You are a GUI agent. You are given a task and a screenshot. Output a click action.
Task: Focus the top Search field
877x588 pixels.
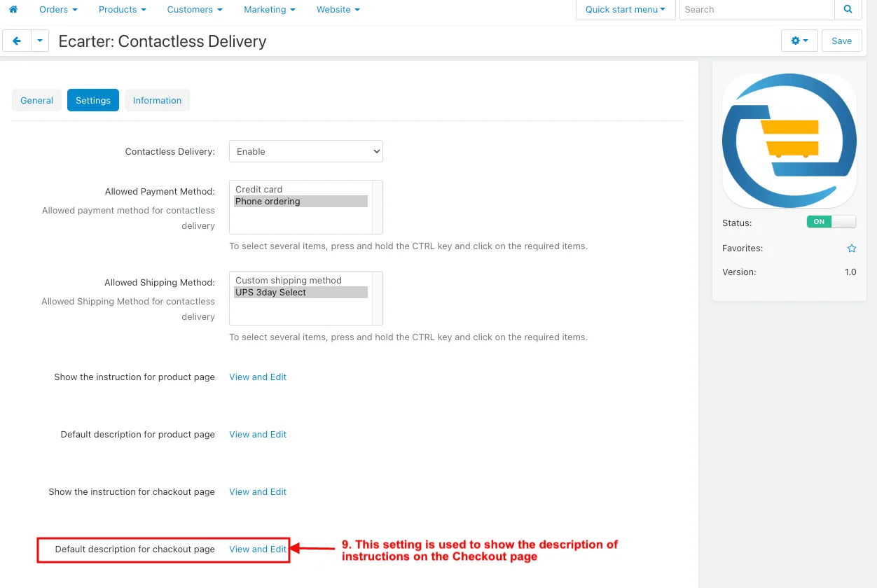point(757,10)
